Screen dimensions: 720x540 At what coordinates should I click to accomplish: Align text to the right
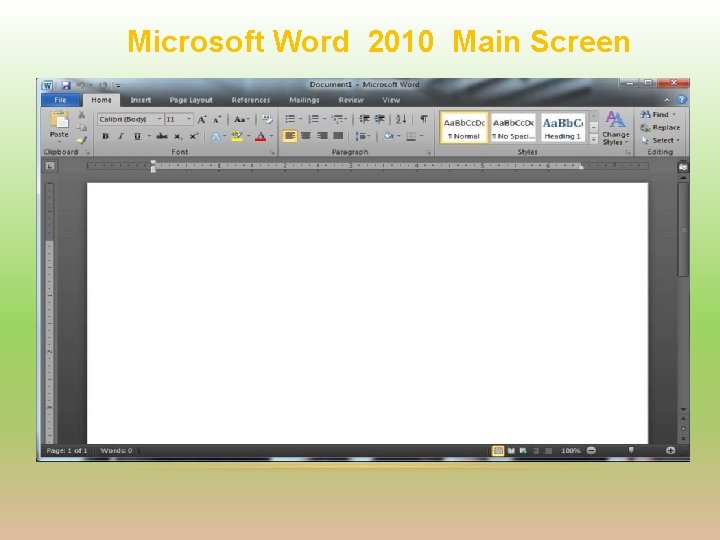tap(322, 136)
